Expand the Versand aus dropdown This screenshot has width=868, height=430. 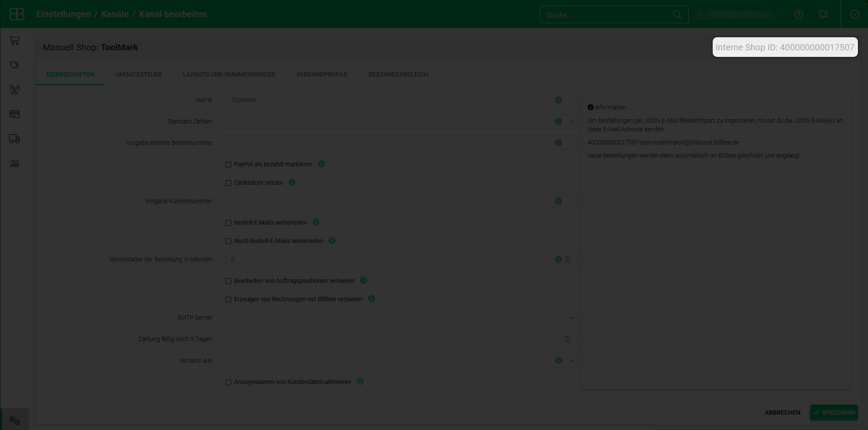pyautogui.click(x=572, y=361)
